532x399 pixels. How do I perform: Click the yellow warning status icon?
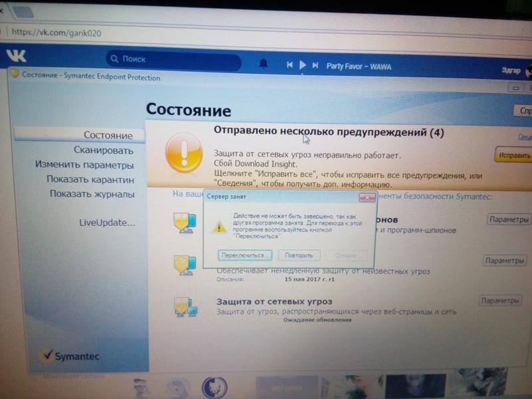184,153
